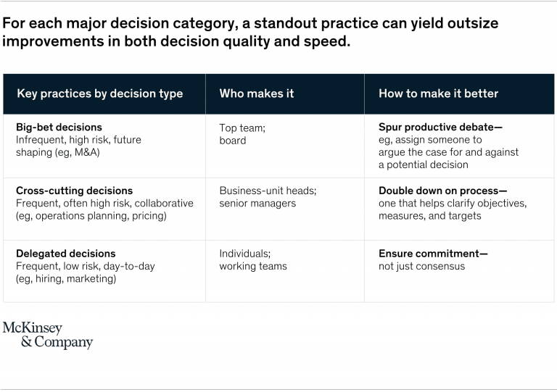
Task: Click the chart title starting 'For each major decision'
Action: (x=250, y=32)
